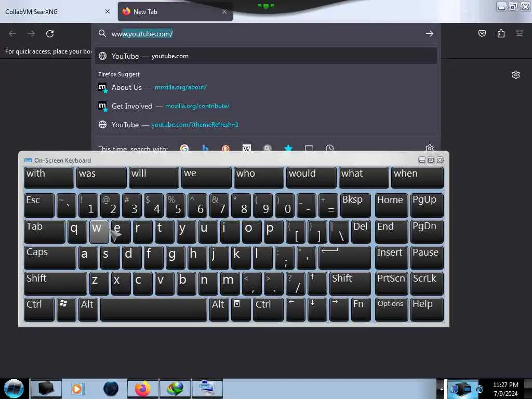Viewport: 532px width, 399px height.
Task: Open Internet Download Manager taskbar icon
Action: click(175, 389)
